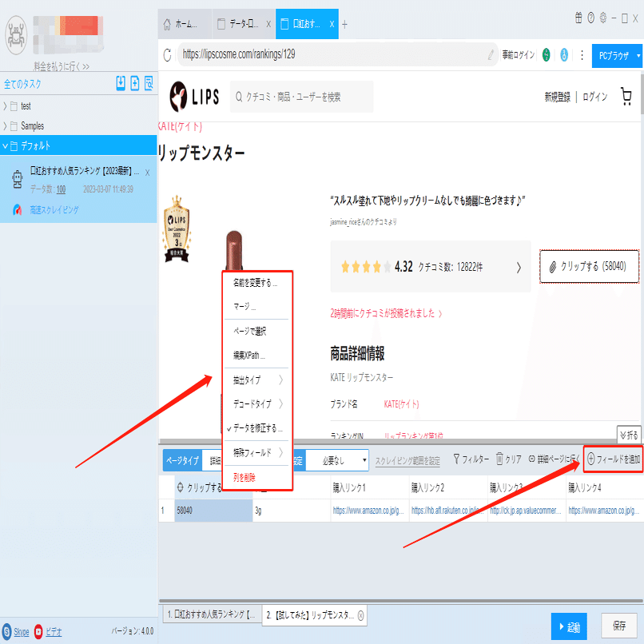Click the robot icon of the lipstick ranking task
644x644 pixels.
pyautogui.click(x=18, y=180)
